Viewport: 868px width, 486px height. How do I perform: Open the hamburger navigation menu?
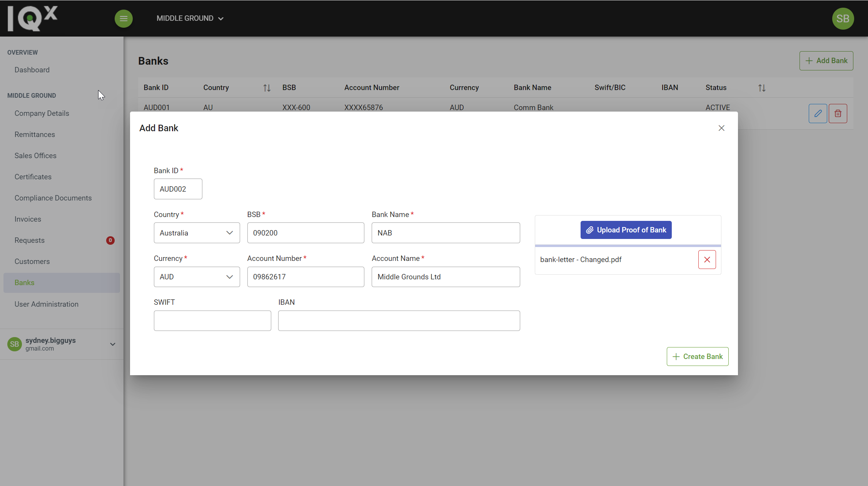click(x=124, y=18)
